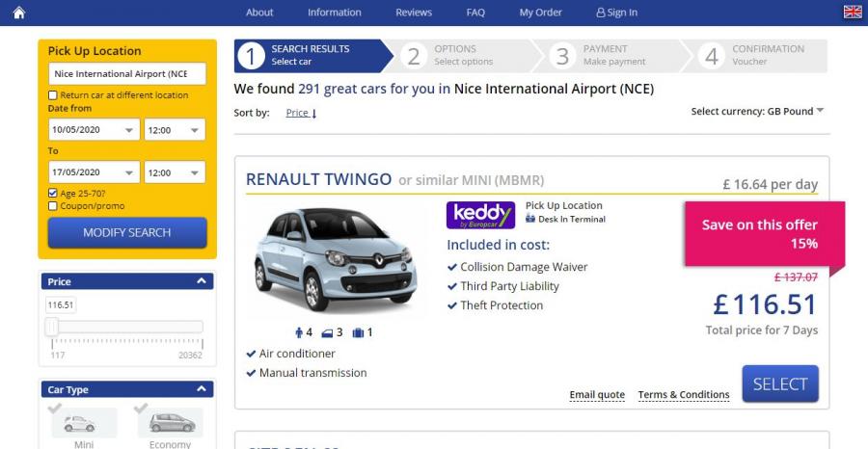The height and width of the screenshot is (449, 868).
Task: Open the Information menu
Action: click(x=335, y=13)
